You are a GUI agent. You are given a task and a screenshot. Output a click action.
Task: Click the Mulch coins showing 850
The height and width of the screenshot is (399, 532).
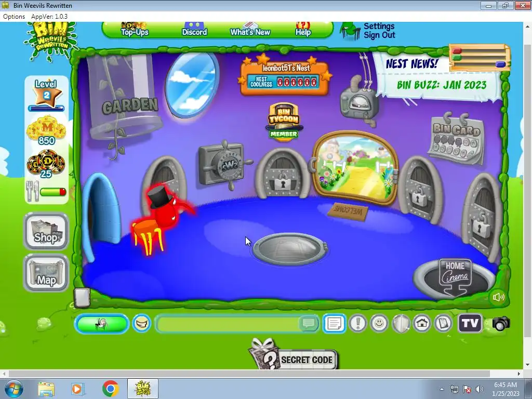click(x=46, y=130)
